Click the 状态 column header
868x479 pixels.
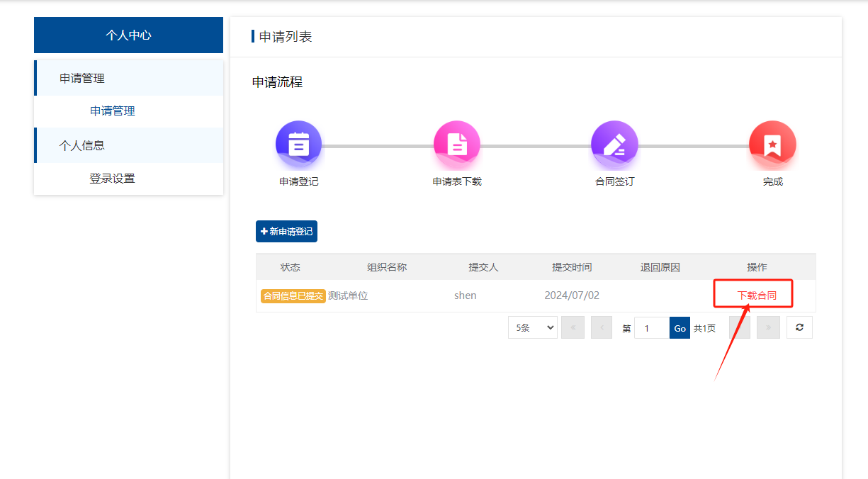291,267
